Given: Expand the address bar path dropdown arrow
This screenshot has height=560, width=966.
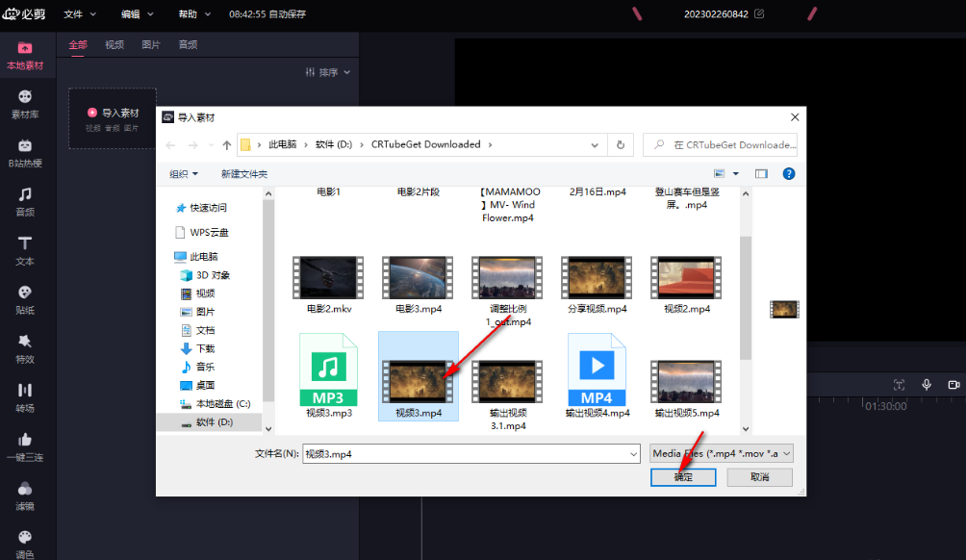Looking at the screenshot, I should click(x=594, y=142).
